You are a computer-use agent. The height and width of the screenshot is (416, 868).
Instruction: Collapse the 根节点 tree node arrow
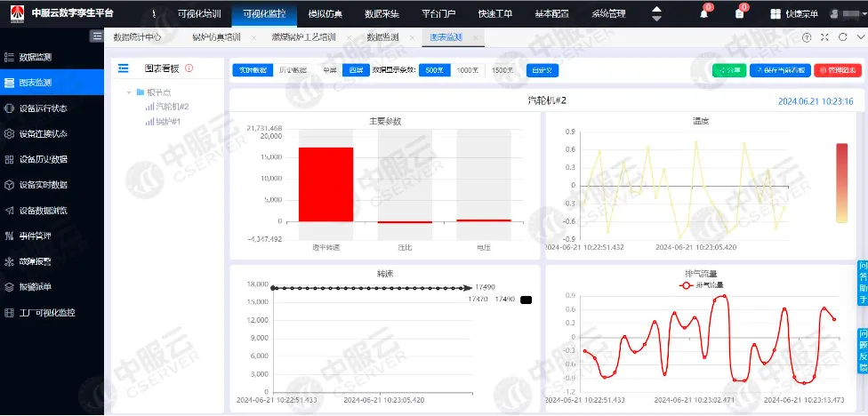point(129,92)
